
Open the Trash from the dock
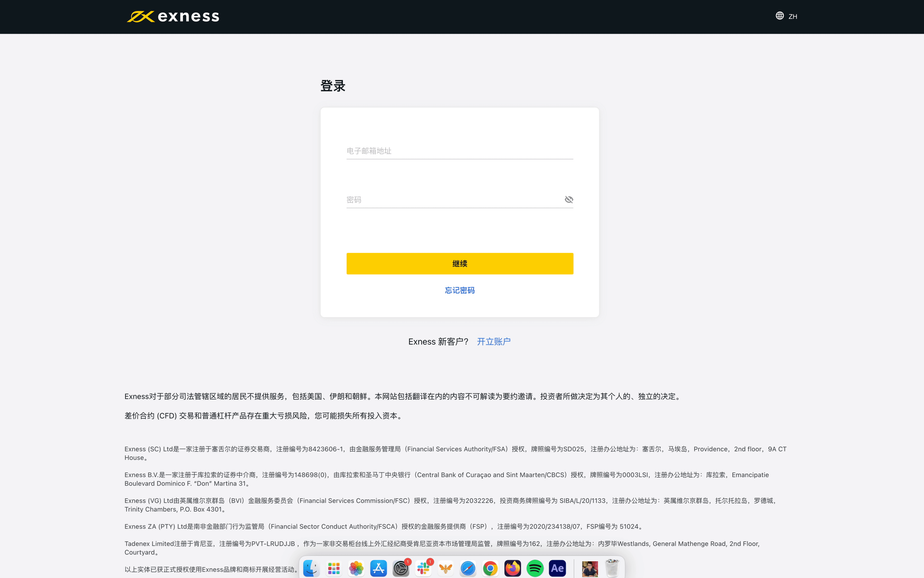(612, 568)
